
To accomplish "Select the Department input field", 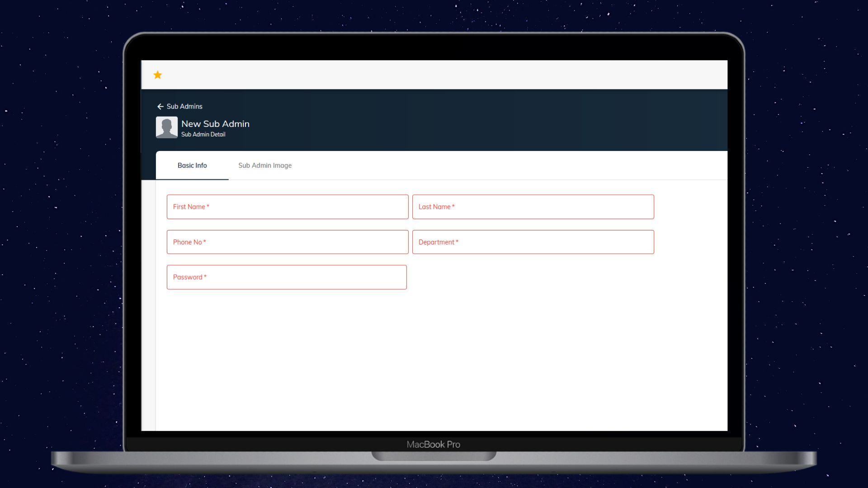I will tap(533, 242).
